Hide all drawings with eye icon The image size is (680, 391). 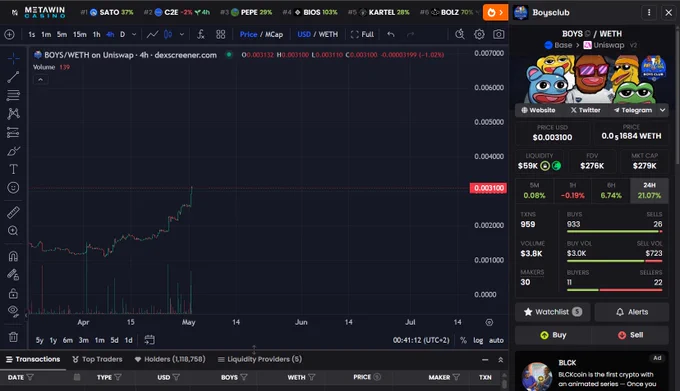[13, 311]
